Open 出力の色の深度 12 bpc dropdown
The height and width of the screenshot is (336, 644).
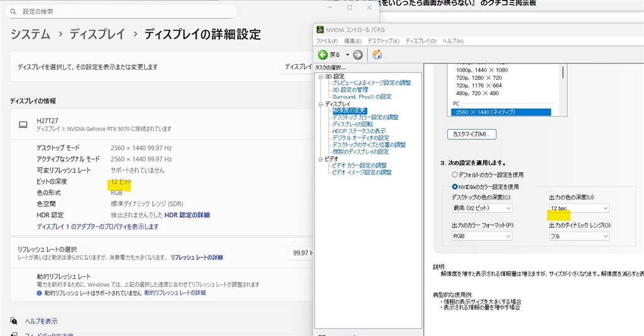coord(579,208)
